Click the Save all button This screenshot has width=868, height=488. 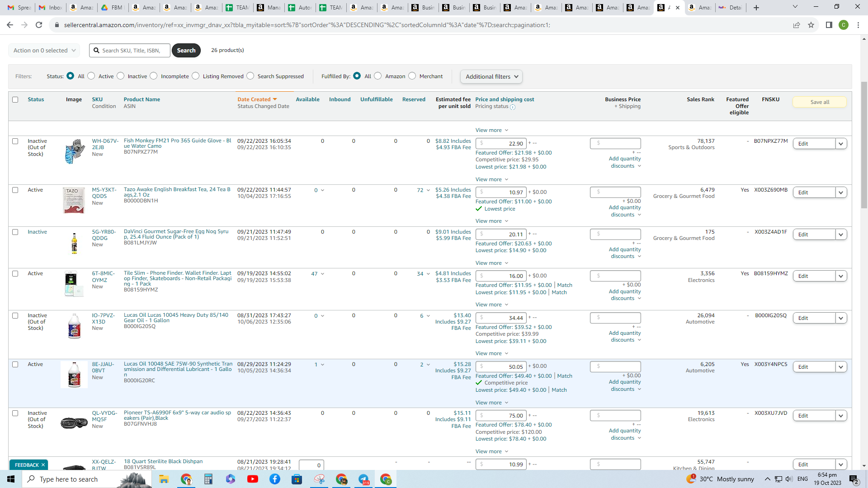[820, 102]
